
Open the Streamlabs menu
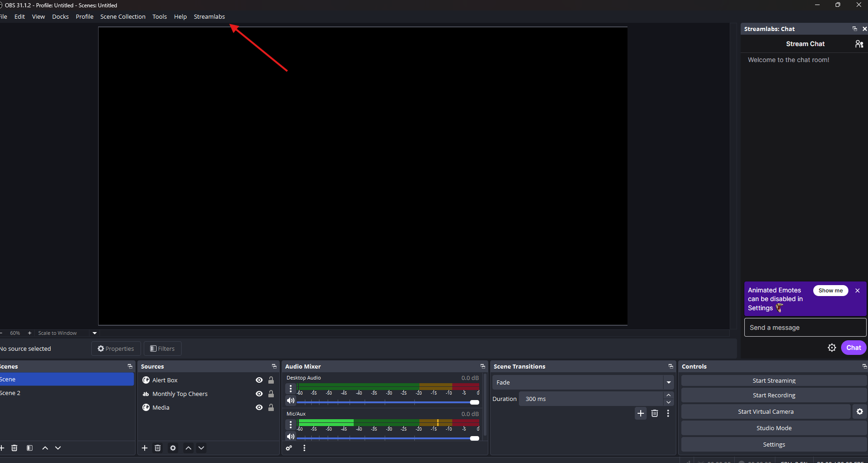click(209, 16)
